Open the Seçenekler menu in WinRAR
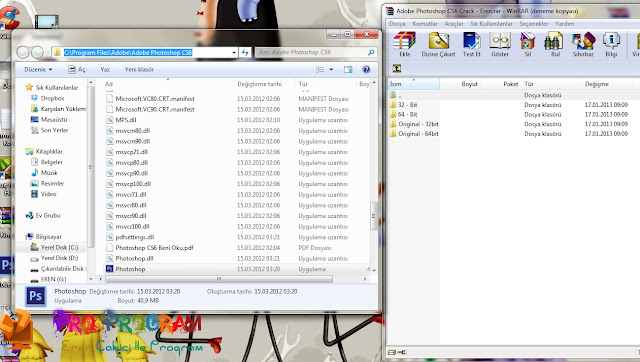Image resolution: width=640 pixels, height=362 pixels. pyautogui.click(x=534, y=24)
